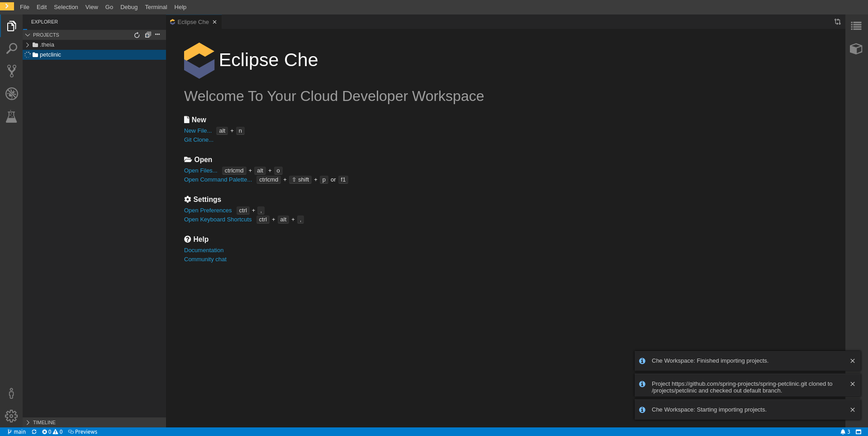This screenshot has width=868, height=436.
Task: Open the plugins view on the right edge
Action: tap(856, 48)
